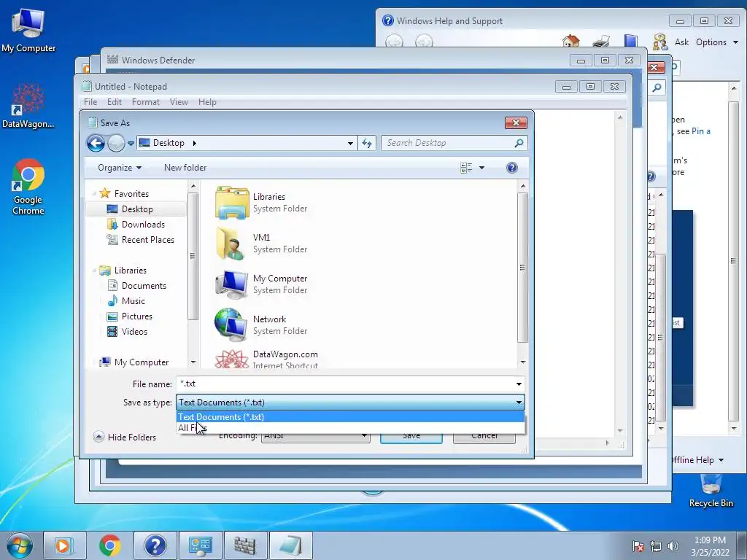
Task: Open the Organize dropdown menu
Action: click(120, 168)
